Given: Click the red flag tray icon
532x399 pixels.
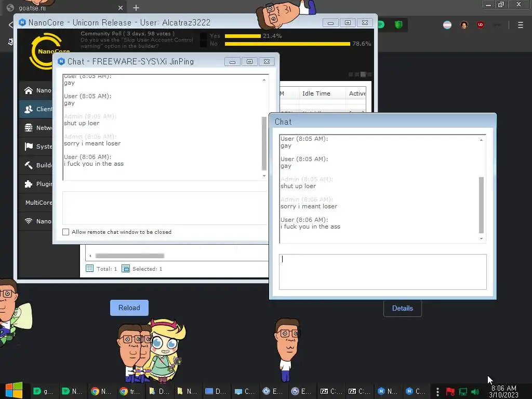Looking at the screenshot, I should 450,392.
